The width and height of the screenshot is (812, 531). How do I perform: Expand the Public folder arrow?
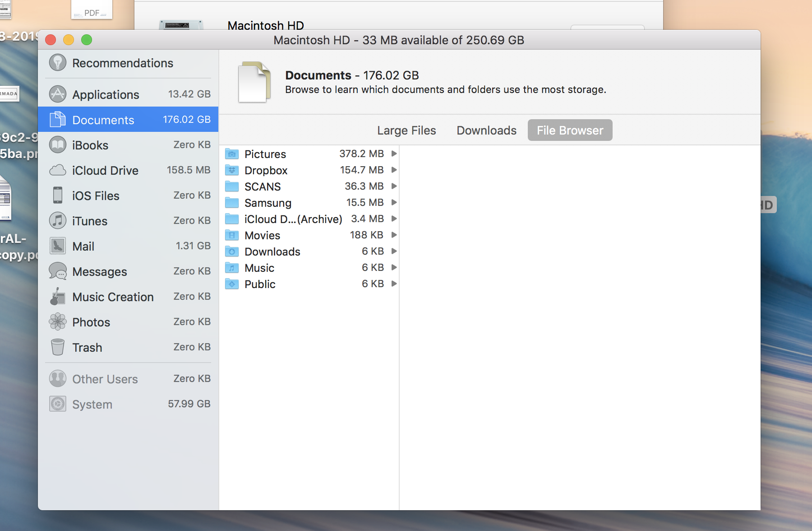click(394, 284)
